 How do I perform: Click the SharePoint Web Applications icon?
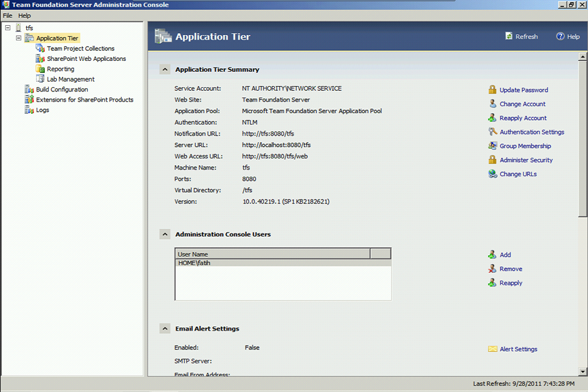(40, 59)
